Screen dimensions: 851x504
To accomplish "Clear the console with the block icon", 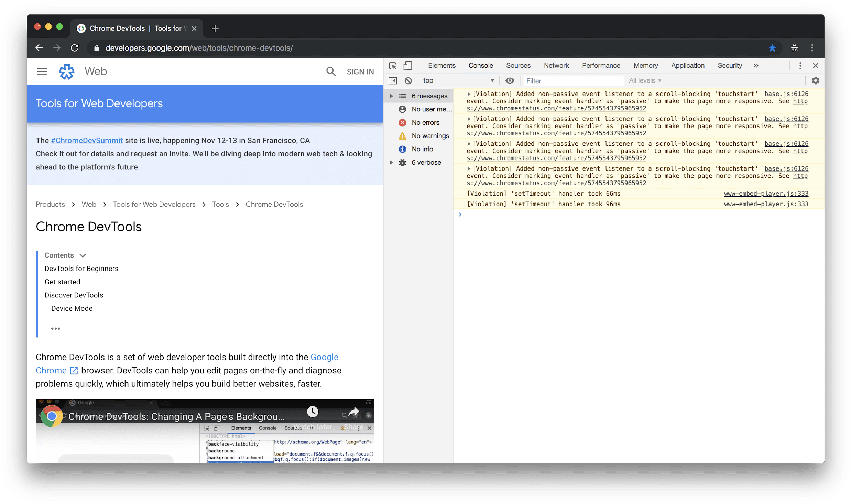I will pos(408,80).
